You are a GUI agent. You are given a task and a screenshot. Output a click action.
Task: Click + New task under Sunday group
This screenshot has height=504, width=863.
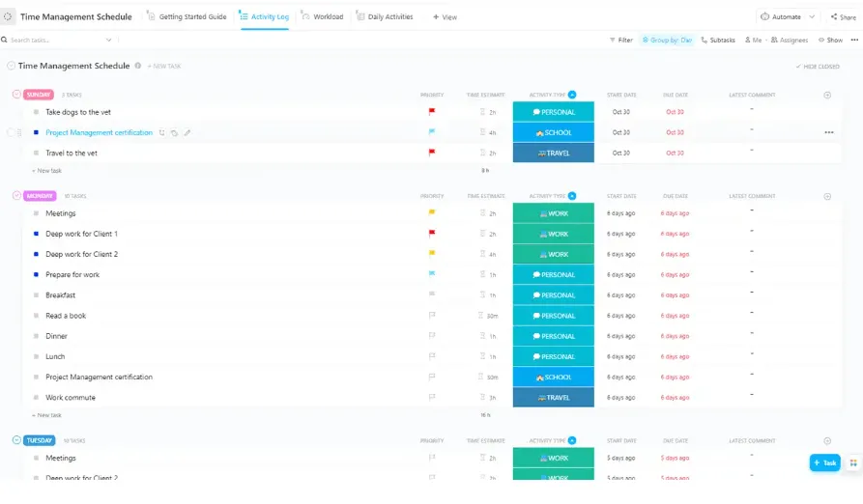pyautogui.click(x=46, y=170)
